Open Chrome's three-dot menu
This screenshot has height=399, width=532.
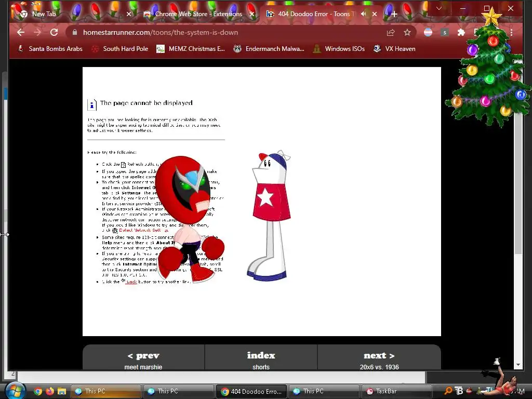[511, 33]
